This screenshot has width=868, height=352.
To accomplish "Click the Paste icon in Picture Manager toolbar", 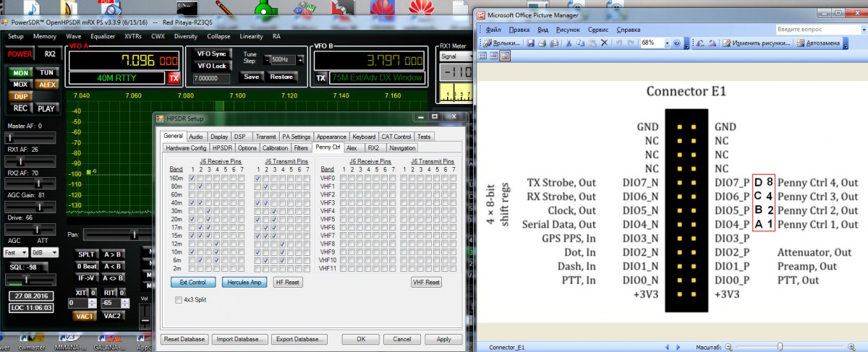I will (x=593, y=43).
